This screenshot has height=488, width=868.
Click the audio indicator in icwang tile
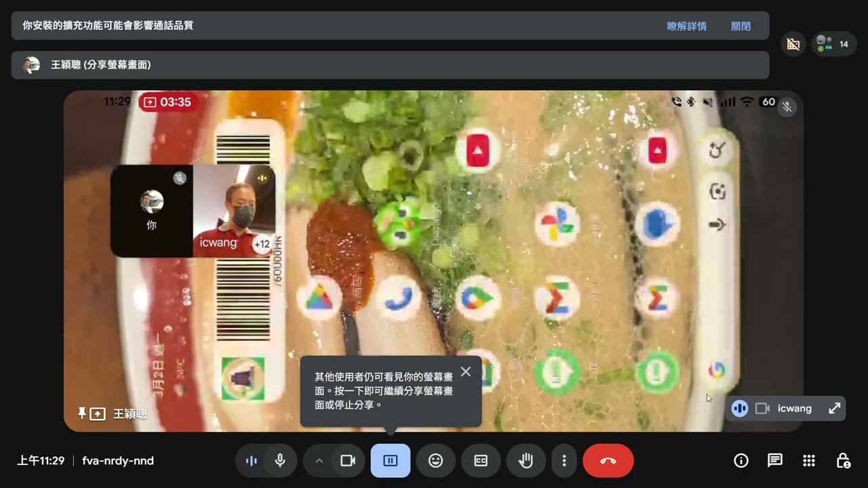point(740,409)
